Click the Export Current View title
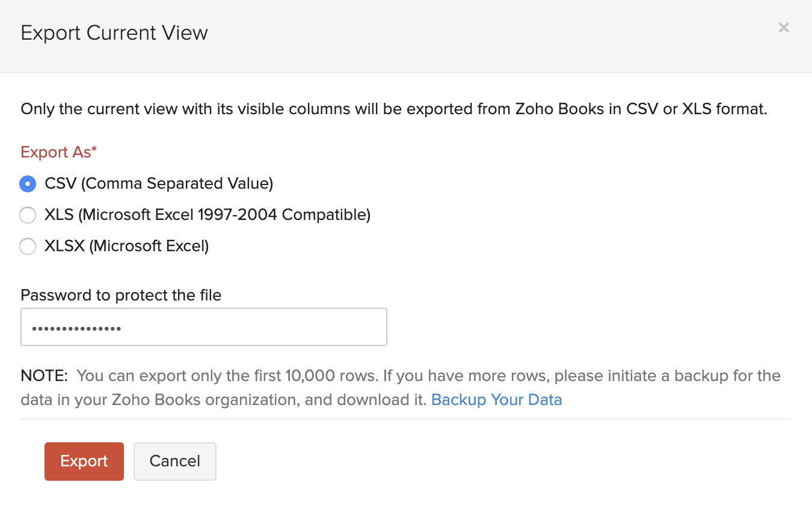 tap(114, 33)
